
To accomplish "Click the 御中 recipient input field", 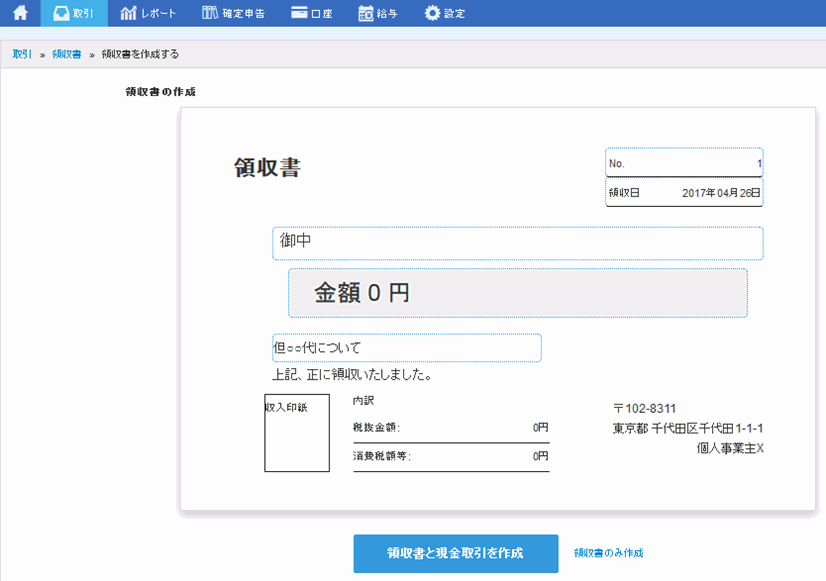I will (x=517, y=243).
